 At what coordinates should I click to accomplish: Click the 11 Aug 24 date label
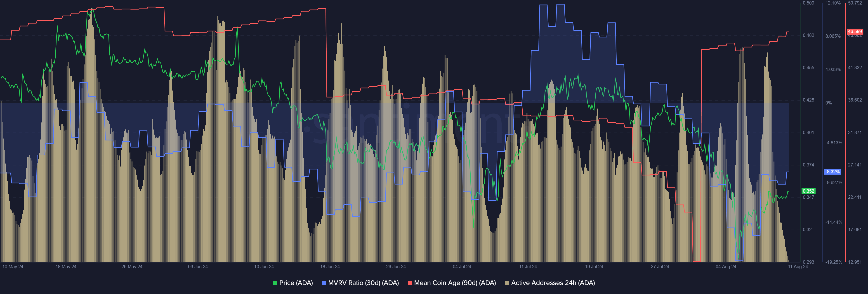coord(798,267)
